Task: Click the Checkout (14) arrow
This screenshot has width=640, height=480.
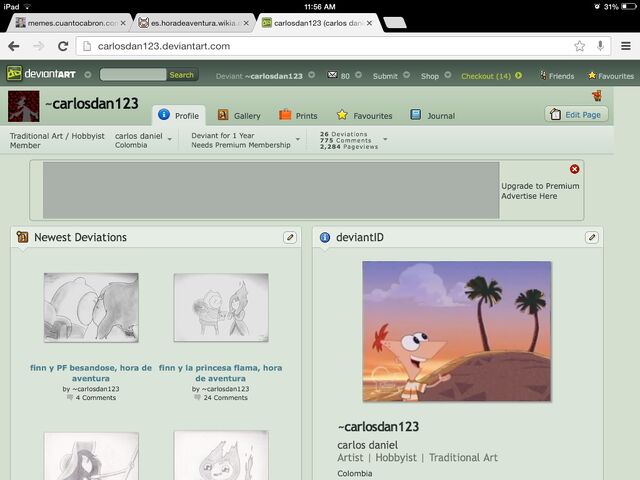Action: (518, 76)
